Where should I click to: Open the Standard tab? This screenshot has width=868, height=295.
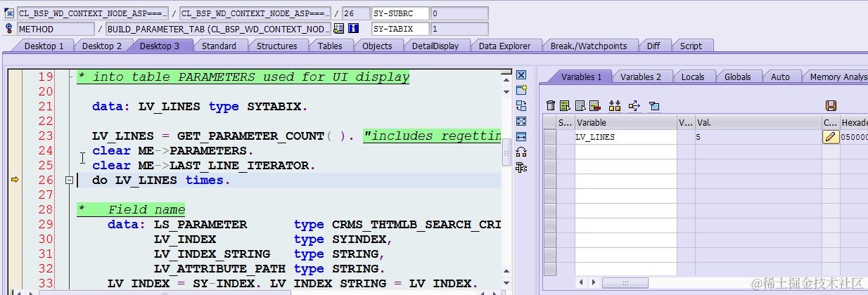tap(219, 46)
